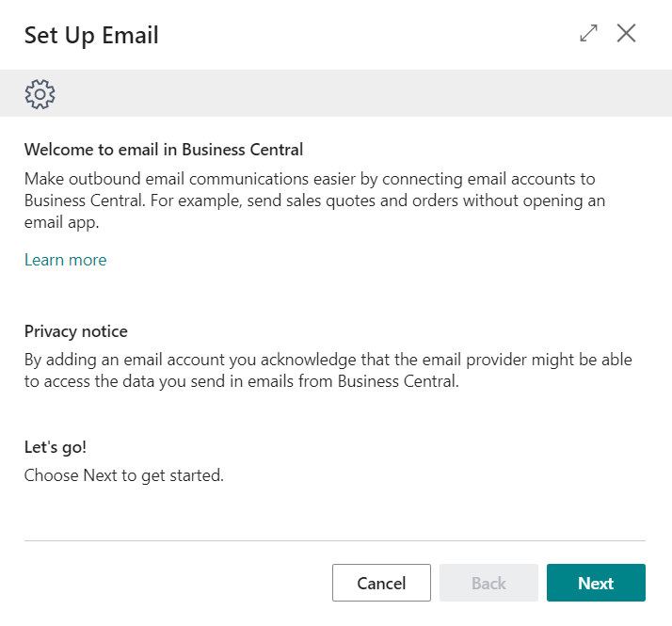Viewport: 672px width, 626px height.
Task: Click the gear settings icon
Action: [40, 93]
